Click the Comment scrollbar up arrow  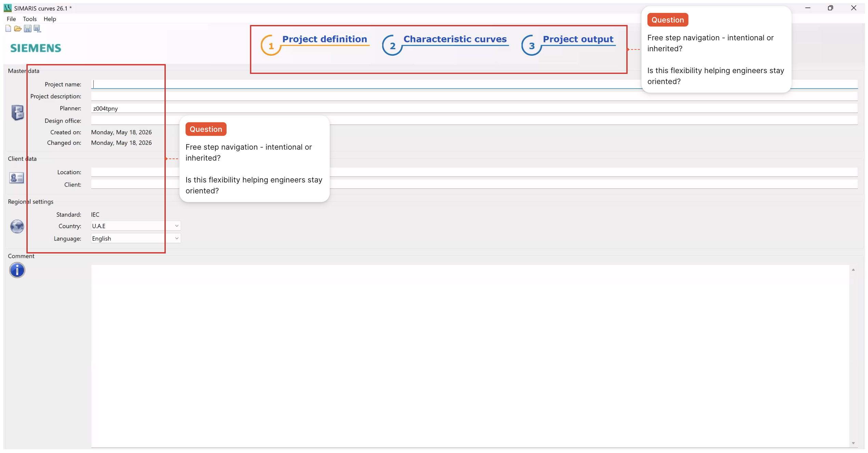pyautogui.click(x=853, y=270)
